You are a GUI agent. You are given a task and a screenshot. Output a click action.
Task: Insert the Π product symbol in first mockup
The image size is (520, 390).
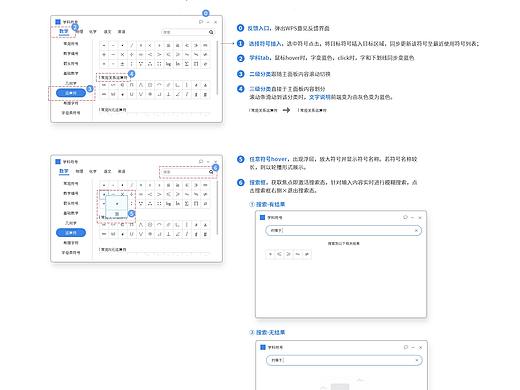click(x=196, y=64)
